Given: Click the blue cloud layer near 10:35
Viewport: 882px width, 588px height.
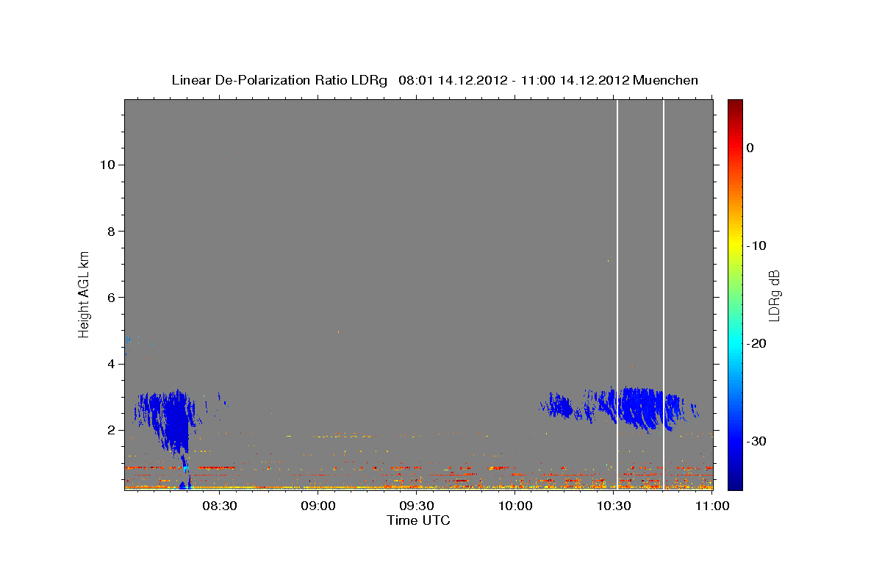Looking at the screenshot, I should [x=638, y=408].
